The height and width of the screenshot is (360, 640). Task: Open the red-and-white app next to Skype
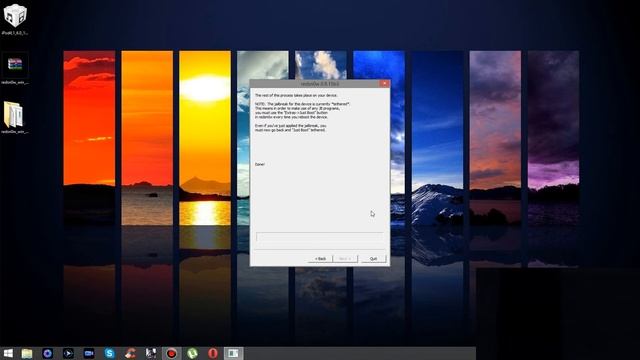130,353
